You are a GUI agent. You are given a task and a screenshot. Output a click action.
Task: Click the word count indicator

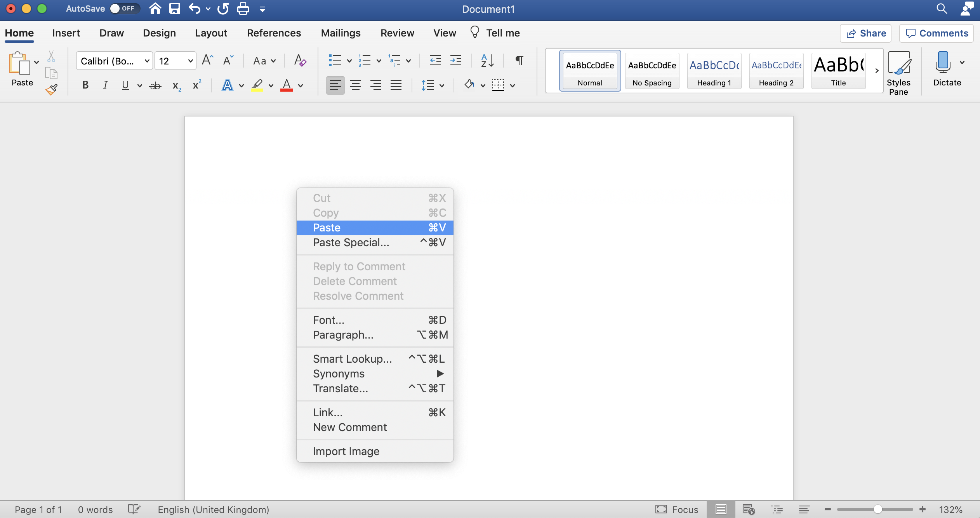point(95,509)
